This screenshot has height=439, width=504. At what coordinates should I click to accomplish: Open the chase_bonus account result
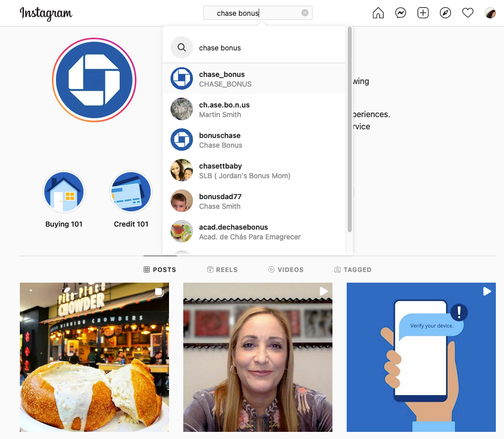click(254, 78)
